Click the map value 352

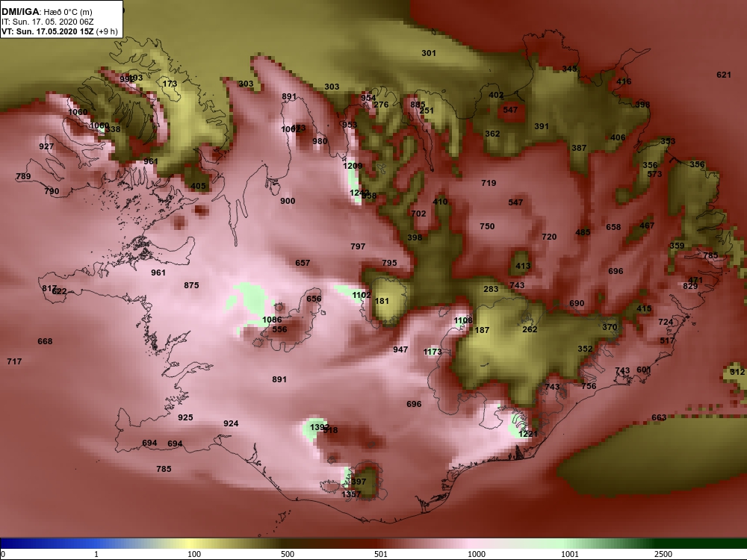585,349
